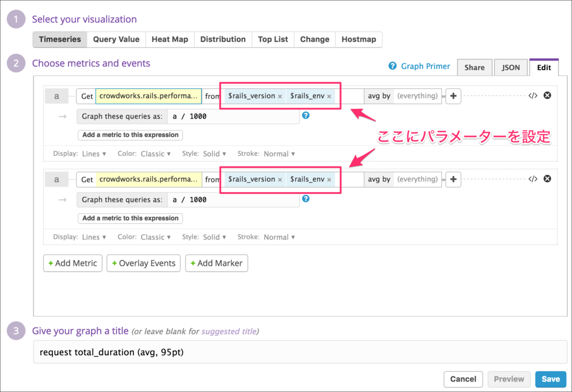Screen dimensions: 572x392
Task: Select Distribution visualization type
Action: pos(223,40)
